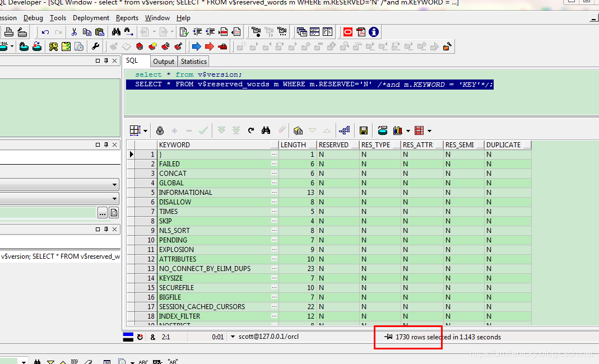Open the Window menu

tap(157, 18)
